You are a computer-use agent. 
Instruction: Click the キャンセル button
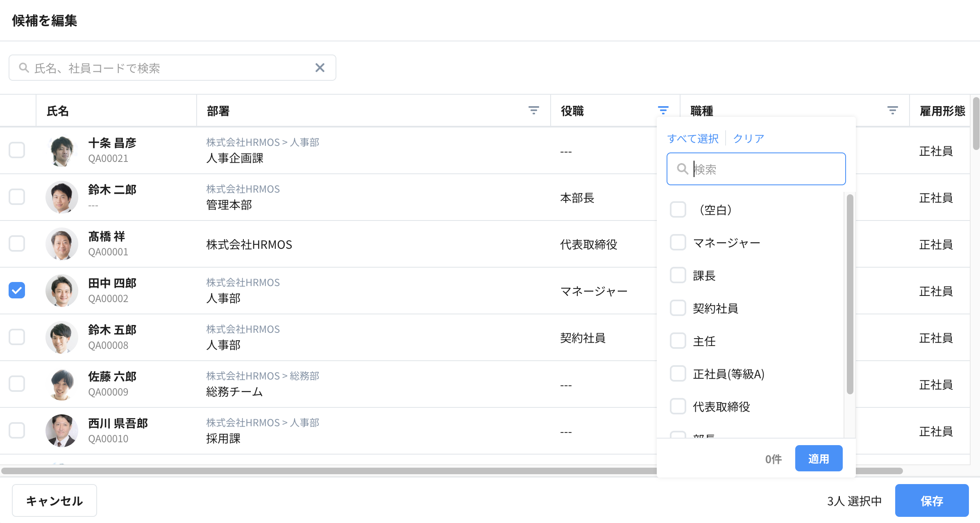coord(54,500)
